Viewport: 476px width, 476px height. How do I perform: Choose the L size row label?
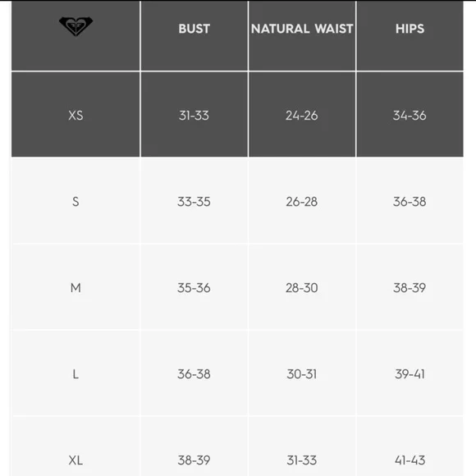coord(76,374)
